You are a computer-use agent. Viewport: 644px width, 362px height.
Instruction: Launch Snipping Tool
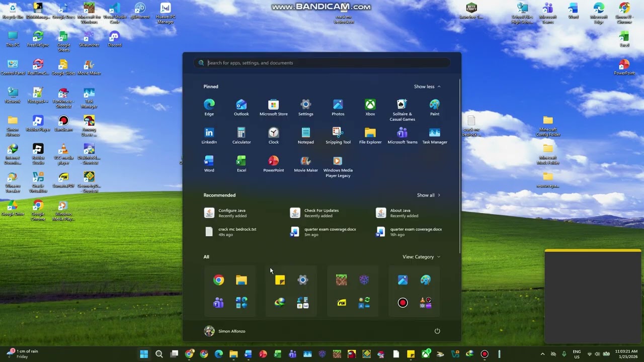(x=338, y=136)
